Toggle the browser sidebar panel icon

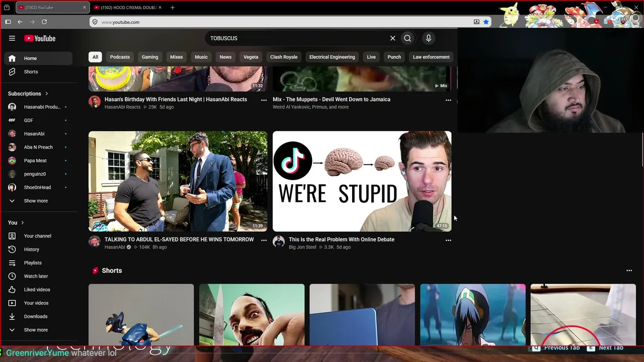click(8, 22)
